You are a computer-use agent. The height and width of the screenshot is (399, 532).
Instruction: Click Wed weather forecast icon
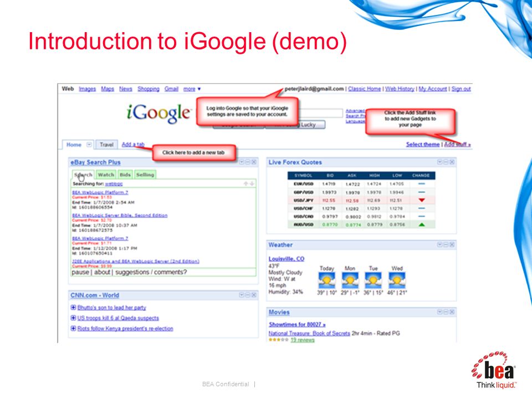click(x=397, y=280)
